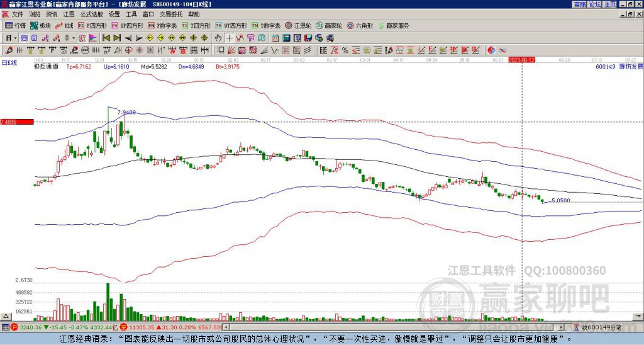Open the calculator icon
This screenshot has height=345, width=644.
coord(286,38)
